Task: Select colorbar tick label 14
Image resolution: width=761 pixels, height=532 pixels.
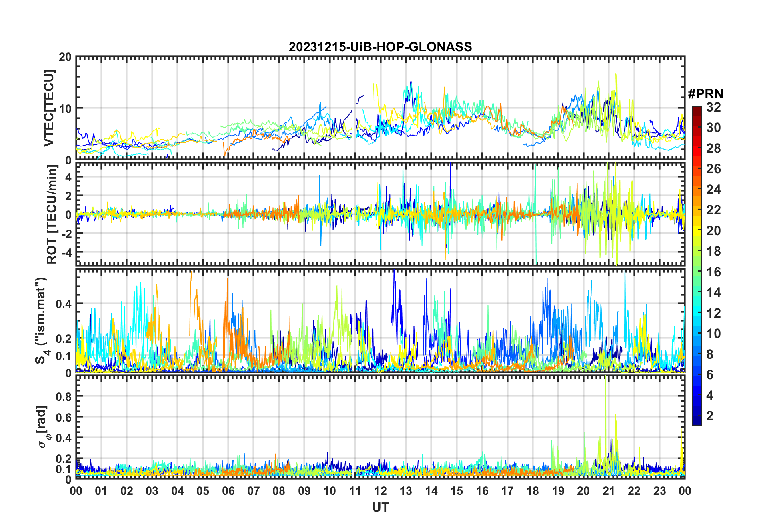Action: [x=713, y=292]
